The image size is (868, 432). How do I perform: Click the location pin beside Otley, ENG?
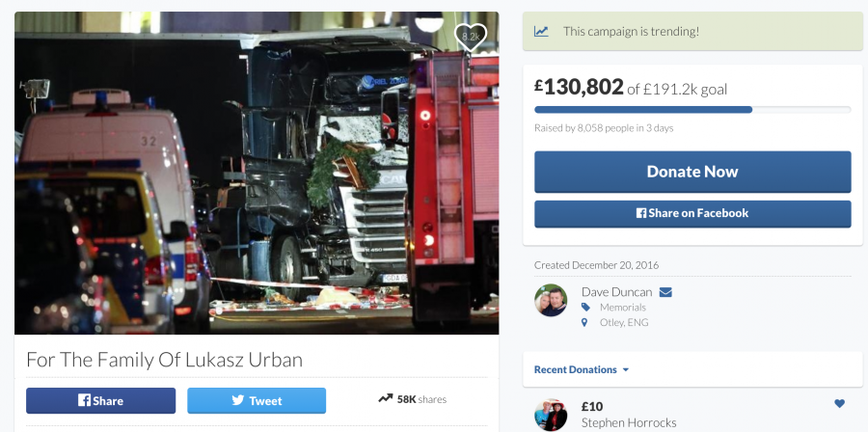pyautogui.click(x=584, y=322)
